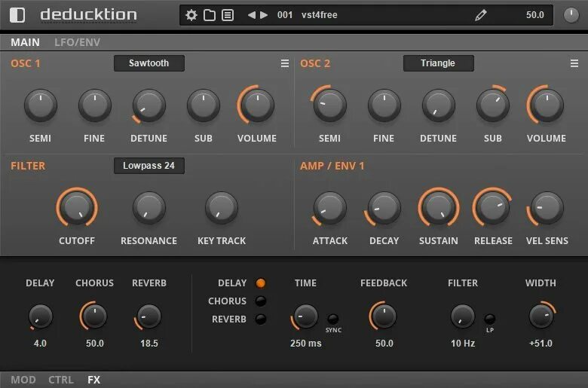Toggle the sidebar panel icon beside deducktion logo
Screen dimensions: 588x388
pyautogui.click(x=17, y=15)
